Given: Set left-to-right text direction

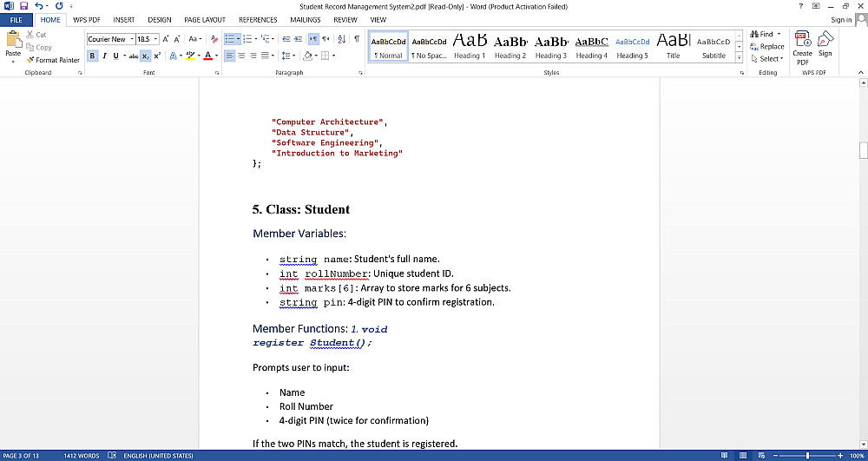Looking at the screenshot, I should [x=313, y=39].
